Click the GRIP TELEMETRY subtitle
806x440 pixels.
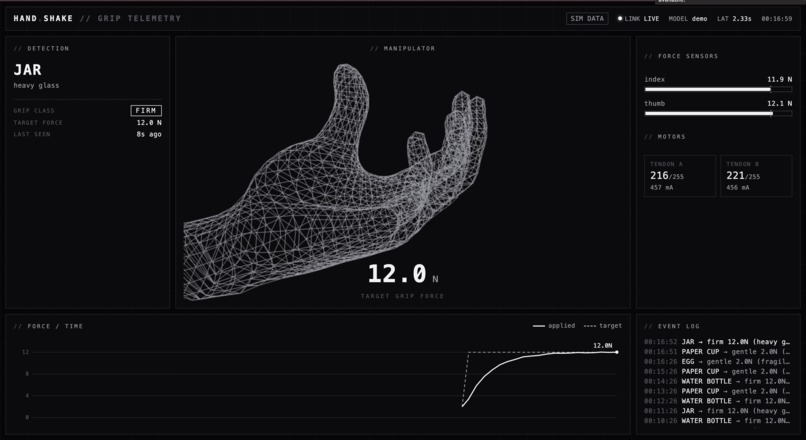click(x=139, y=19)
